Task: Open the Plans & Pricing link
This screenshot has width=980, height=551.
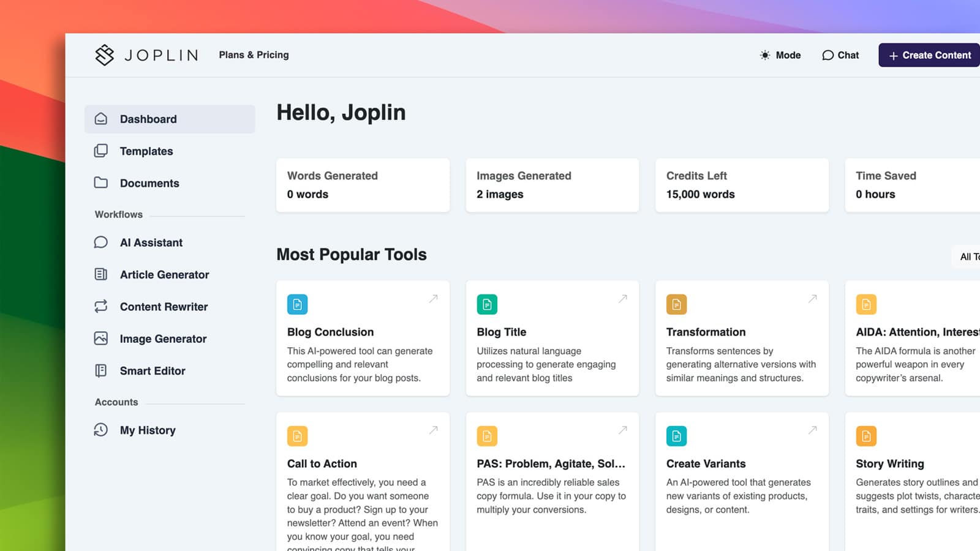Action: point(254,55)
